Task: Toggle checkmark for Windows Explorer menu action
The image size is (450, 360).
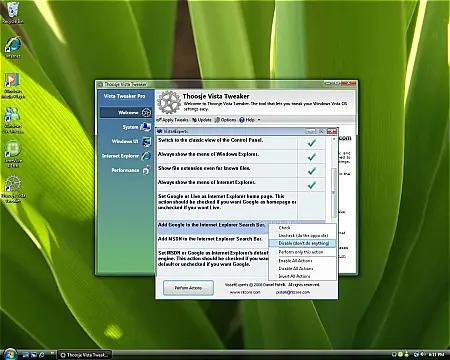Action: [311, 156]
